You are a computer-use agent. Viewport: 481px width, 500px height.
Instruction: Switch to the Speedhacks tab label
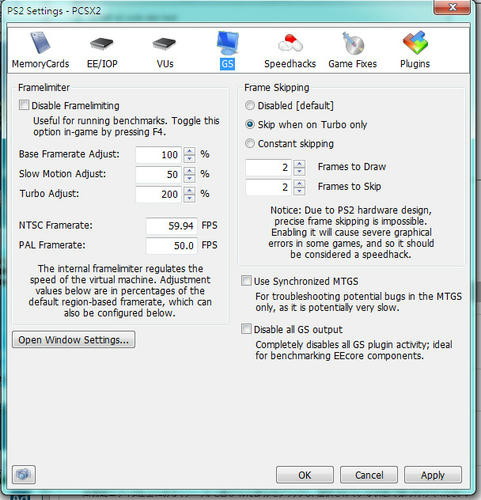290,64
